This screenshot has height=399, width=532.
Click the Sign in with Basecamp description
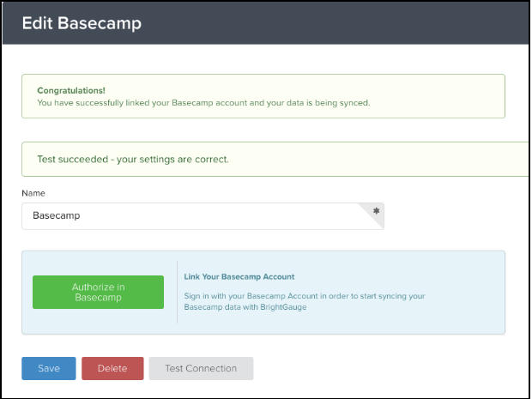point(305,296)
